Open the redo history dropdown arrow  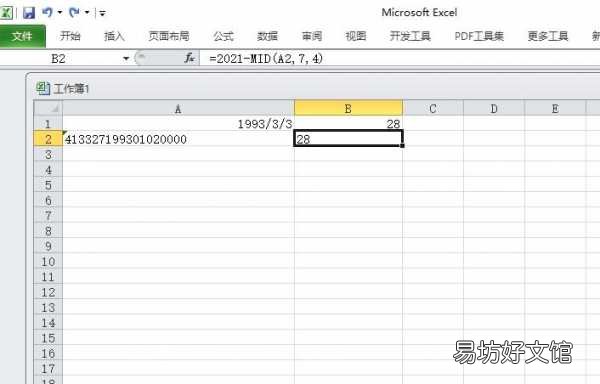(x=87, y=13)
